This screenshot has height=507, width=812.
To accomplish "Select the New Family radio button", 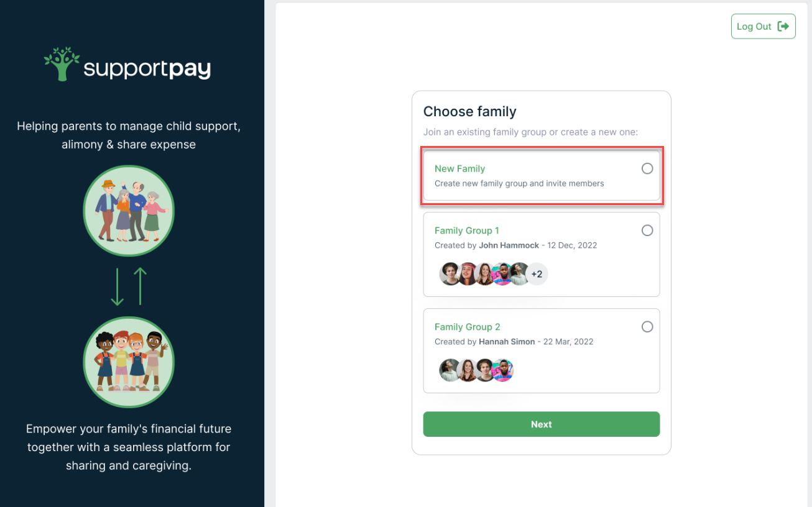I will coord(647,168).
